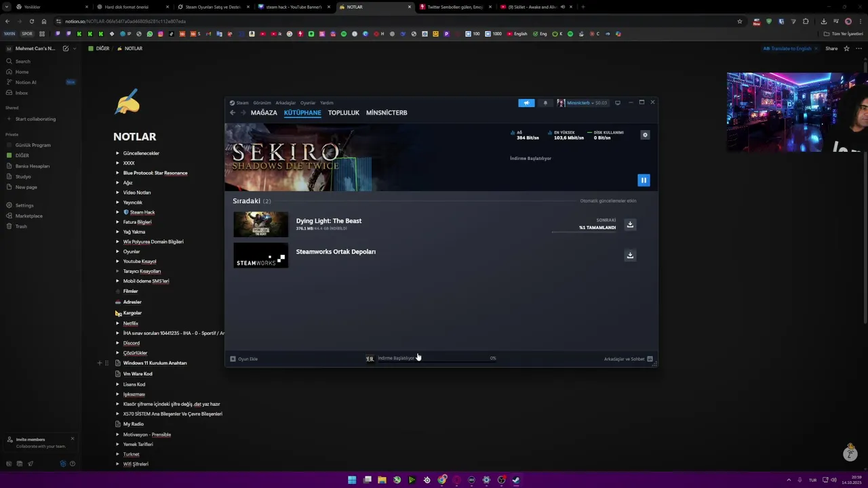The image size is (868, 488).
Task: Open Inbox in Notion sidebar
Action: point(41,93)
